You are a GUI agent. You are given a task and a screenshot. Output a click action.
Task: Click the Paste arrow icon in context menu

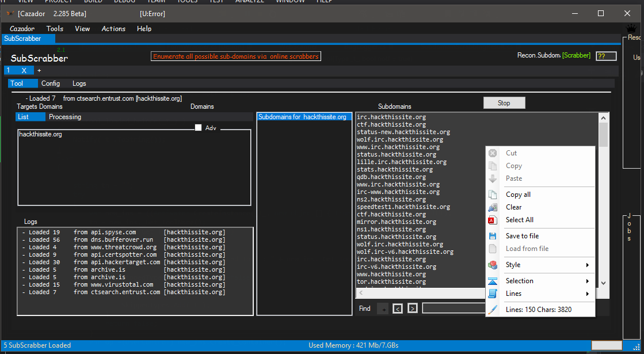click(x=493, y=178)
